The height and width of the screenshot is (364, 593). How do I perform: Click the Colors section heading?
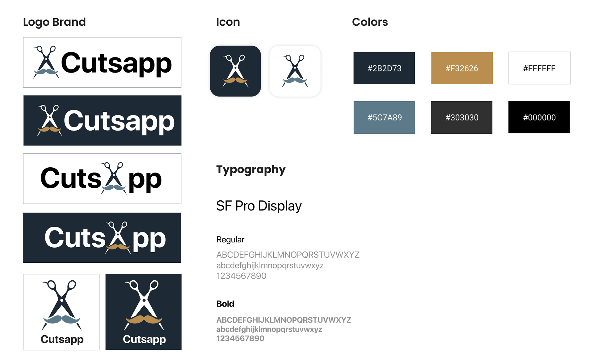click(x=370, y=22)
